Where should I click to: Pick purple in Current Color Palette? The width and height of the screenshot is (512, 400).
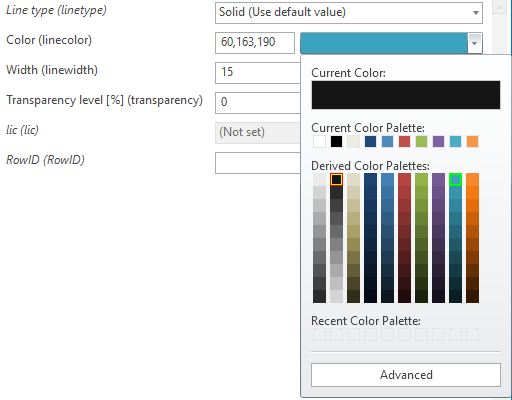tap(438, 142)
